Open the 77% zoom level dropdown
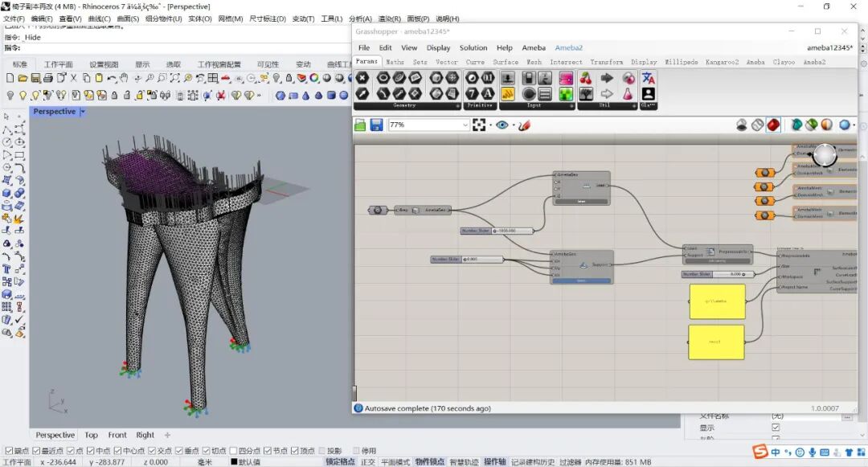This screenshot has width=868, height=467. click(465, 125)
